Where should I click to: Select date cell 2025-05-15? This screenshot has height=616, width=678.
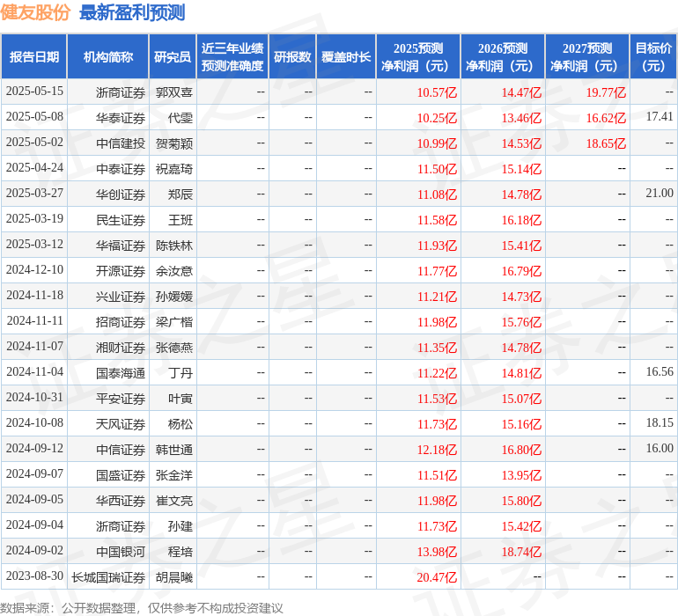[x=34, y=92]
